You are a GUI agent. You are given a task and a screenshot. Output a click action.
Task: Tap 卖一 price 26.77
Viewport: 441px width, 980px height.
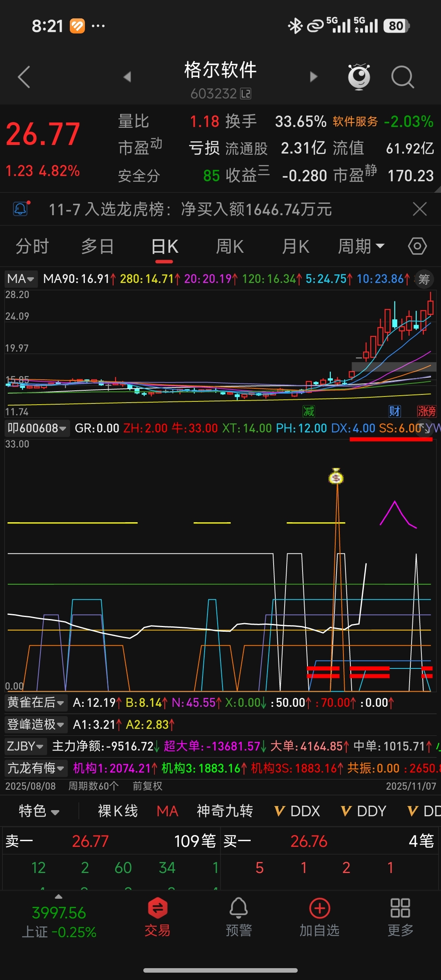click(90, 841)
